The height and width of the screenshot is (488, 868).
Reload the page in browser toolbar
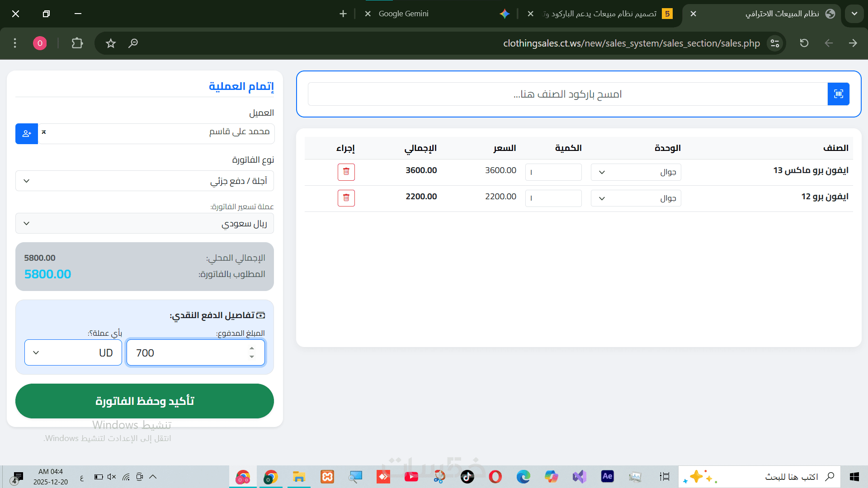pos(804,43)
